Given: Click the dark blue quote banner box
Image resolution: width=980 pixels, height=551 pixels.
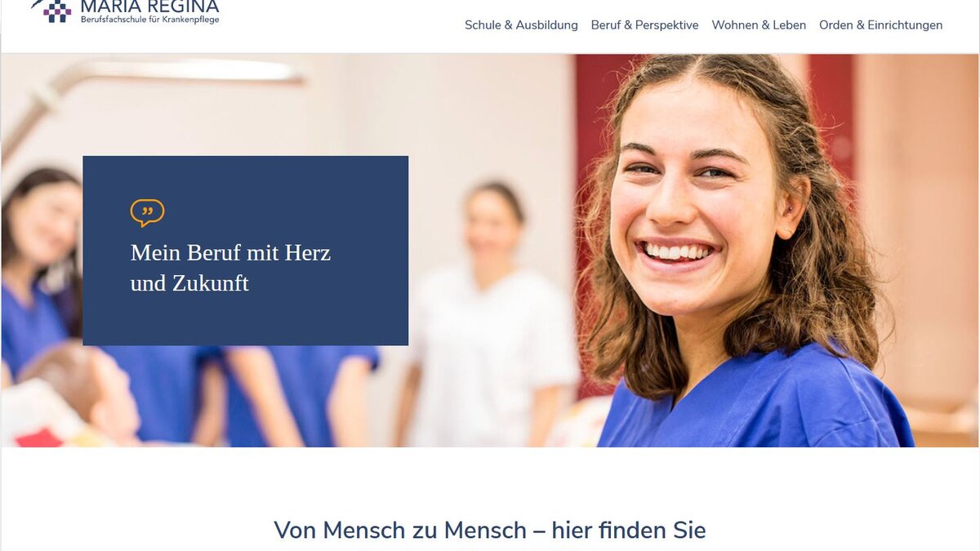Looking at the screenshot, I should pos(245,251).
